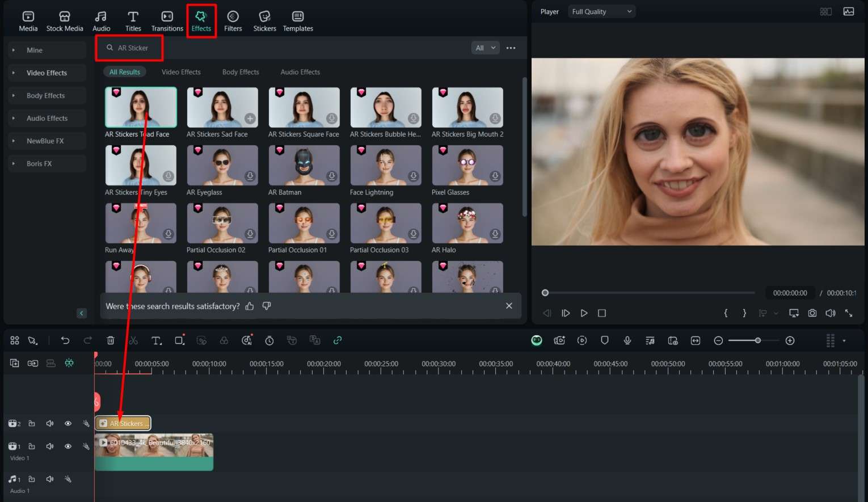Open the Speed stopwatch tool
The image size is (868, 502).
[x=269, y=340]
